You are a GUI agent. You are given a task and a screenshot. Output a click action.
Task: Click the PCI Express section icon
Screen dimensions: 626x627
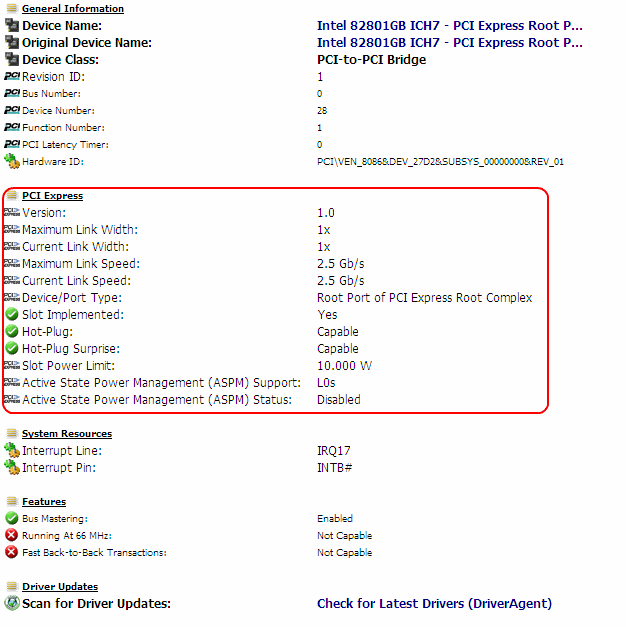tap(12, 195)
